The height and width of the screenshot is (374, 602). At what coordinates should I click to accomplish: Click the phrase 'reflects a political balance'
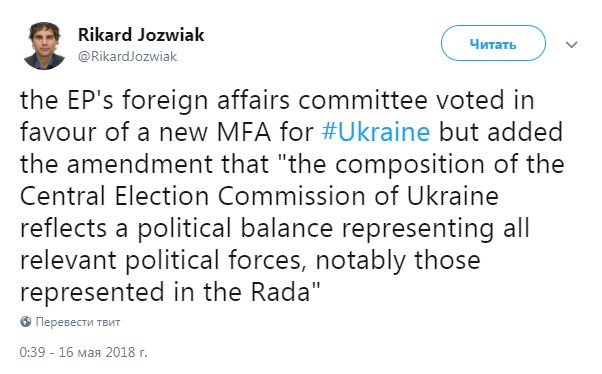coord(176,228)
